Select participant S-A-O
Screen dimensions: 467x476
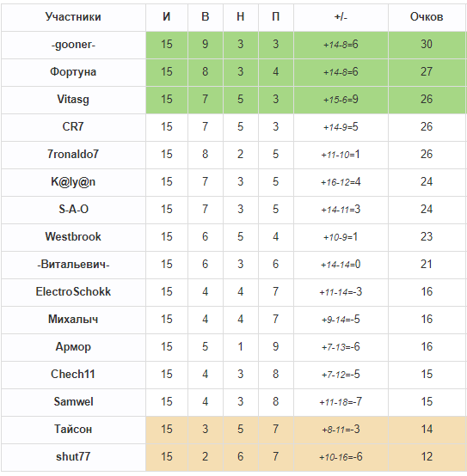point(73,209)
